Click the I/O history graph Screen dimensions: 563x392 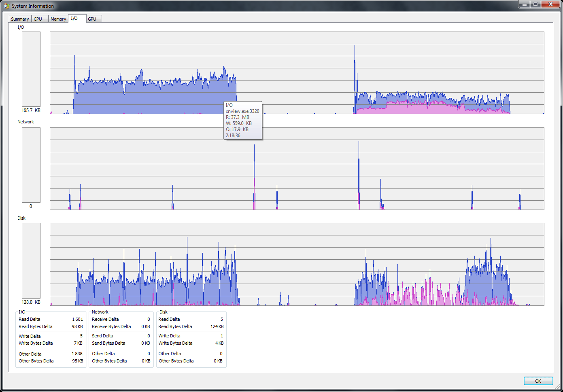tap(297, 73)
